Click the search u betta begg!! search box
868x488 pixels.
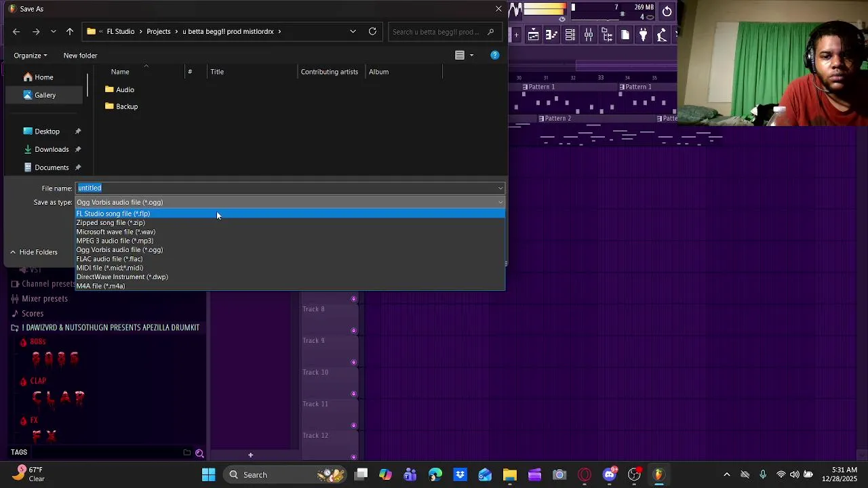click(x=444, y=31)
